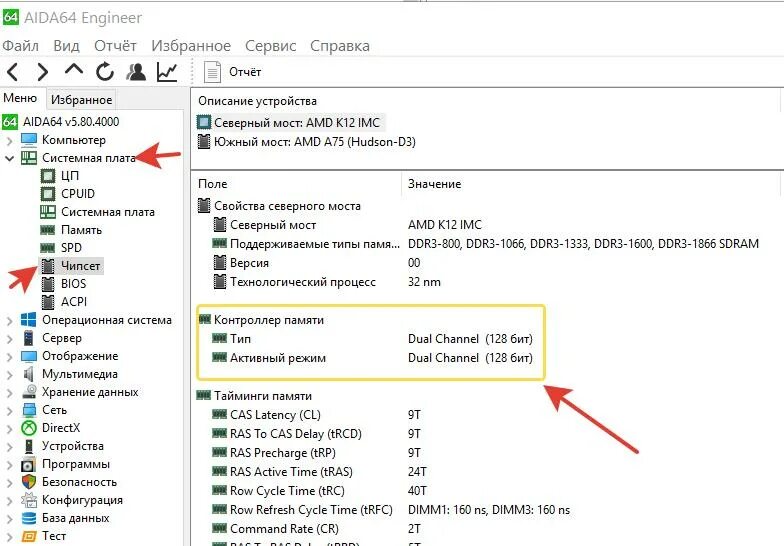Select the ACPI chip icon in tree
The height and width of the screenshot is (546, 784).
[48, 302]
